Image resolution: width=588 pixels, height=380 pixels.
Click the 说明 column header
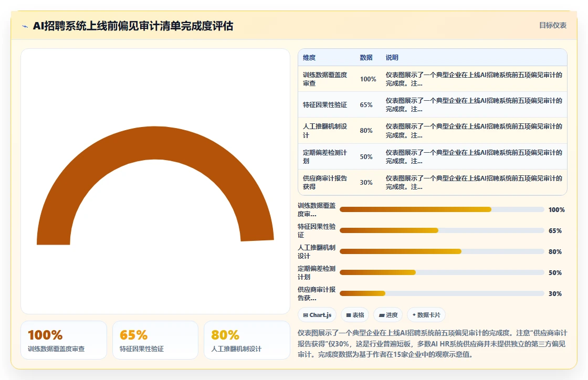392,57
